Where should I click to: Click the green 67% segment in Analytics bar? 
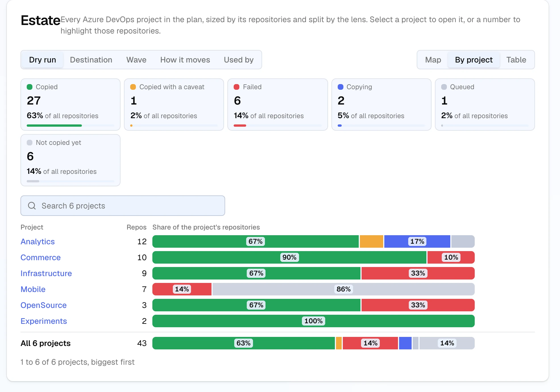point(256,241)
